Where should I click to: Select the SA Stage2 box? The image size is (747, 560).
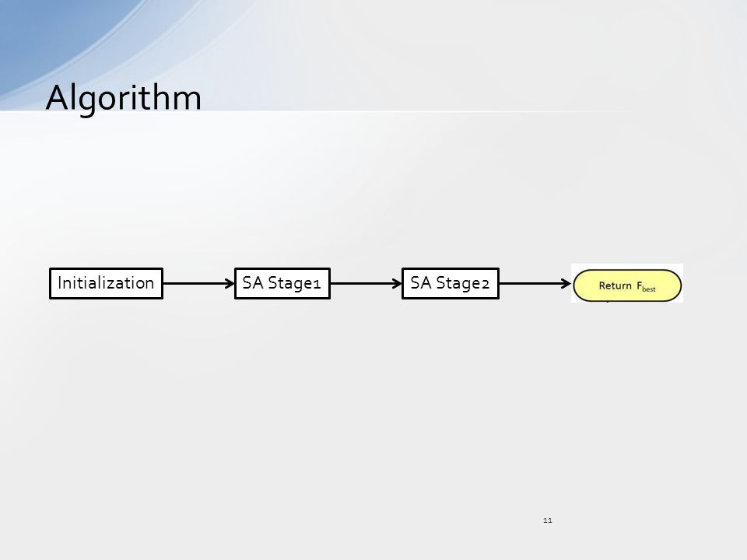pos(451,283)
